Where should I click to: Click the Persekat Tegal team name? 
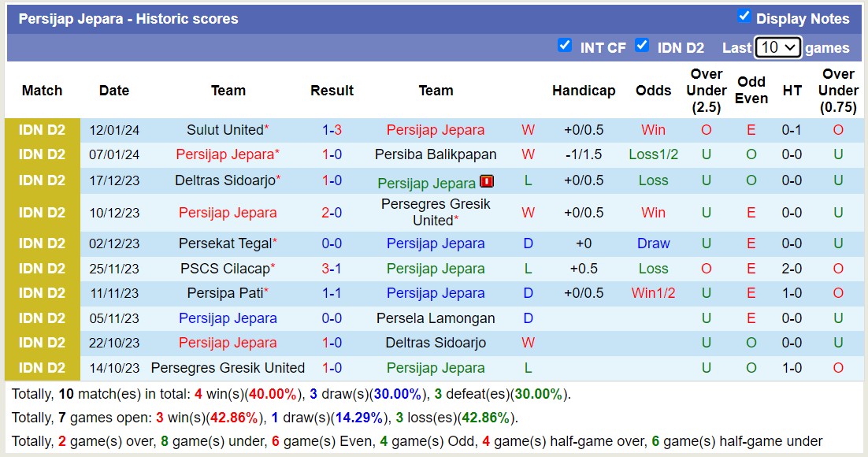[224, 243]
